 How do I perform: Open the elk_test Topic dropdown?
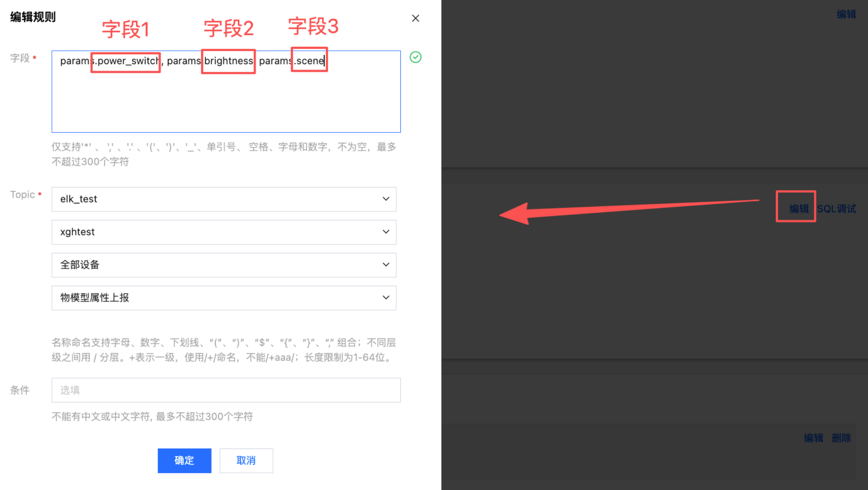[x=223, y=199]
